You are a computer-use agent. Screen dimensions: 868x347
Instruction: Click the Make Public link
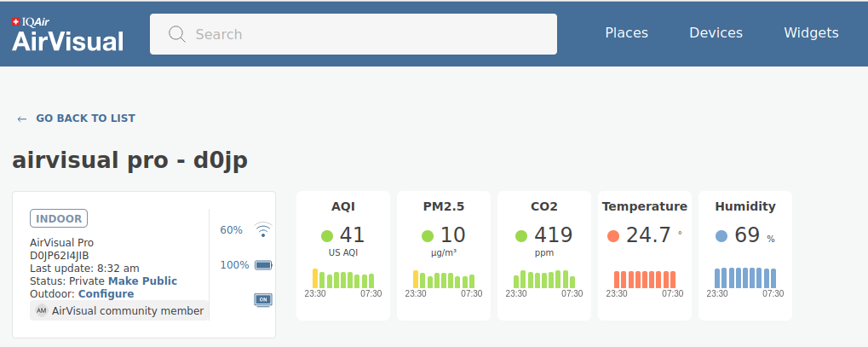pos(142,281)
